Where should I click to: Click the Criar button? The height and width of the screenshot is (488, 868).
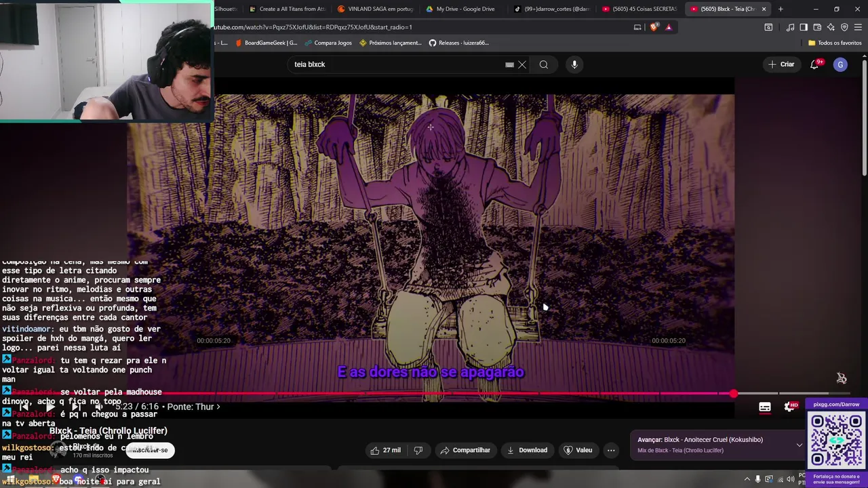(781, 64)
